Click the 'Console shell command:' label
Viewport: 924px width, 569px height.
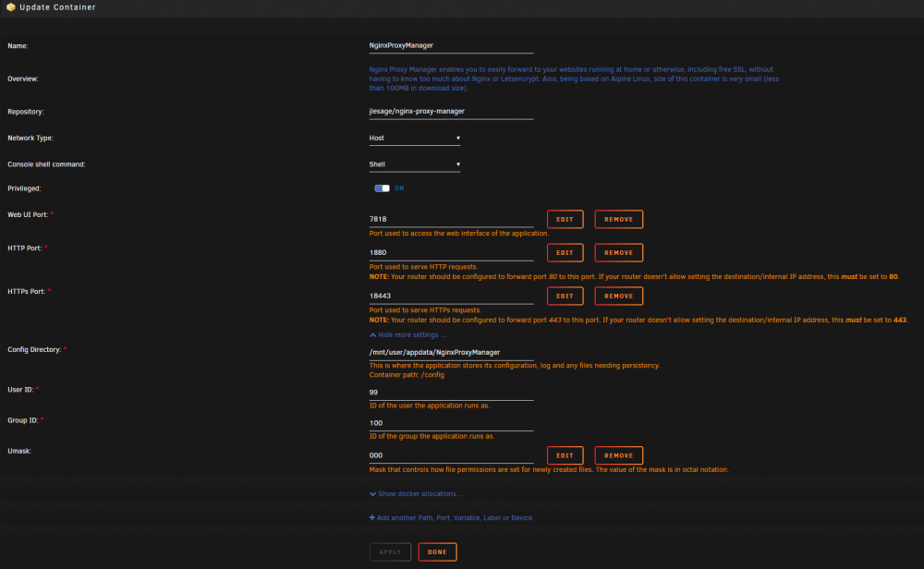(x=46, y=164)
